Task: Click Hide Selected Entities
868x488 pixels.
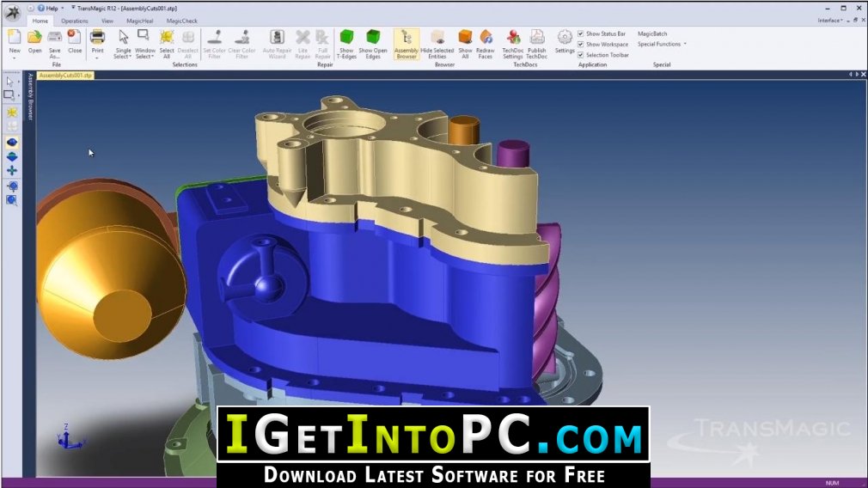Action: pos(437,45)
